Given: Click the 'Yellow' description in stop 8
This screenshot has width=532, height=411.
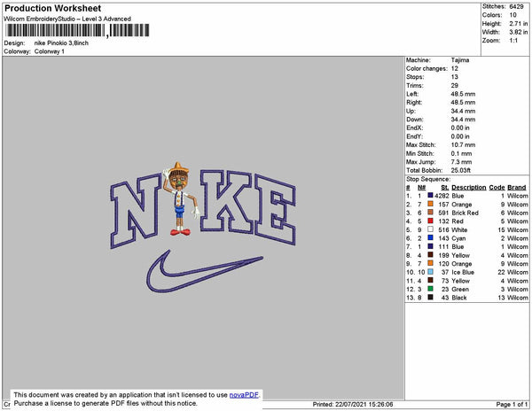Looking at the screenshot, I should [x=460, y=255].
